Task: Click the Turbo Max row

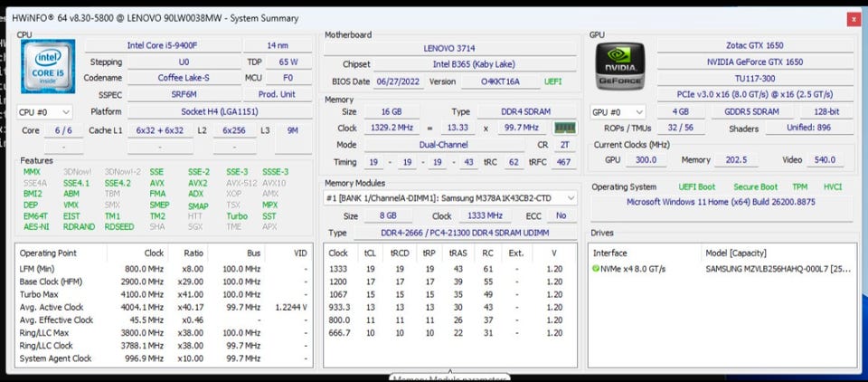Action: pyautogui.click(x=164, y=294)
